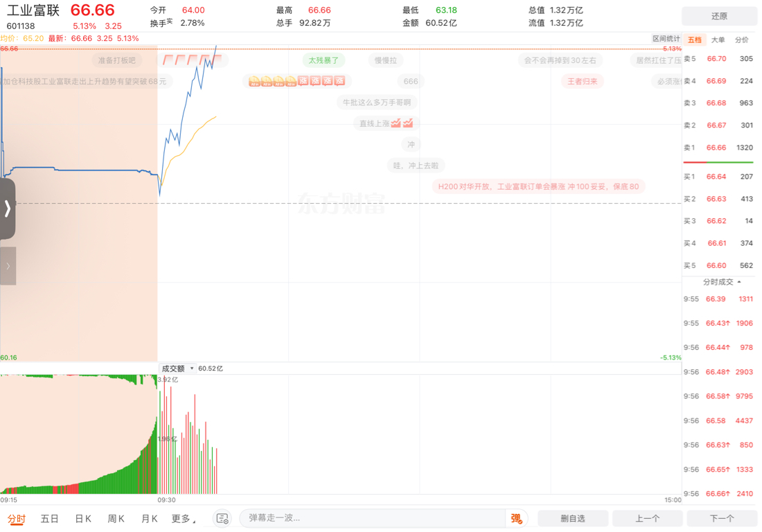
Task: Select the 买2 66.63 order row
Action: click(718, 199)
